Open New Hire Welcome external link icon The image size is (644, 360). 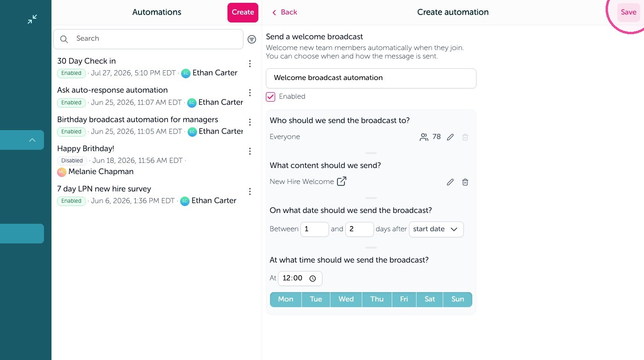(x=342, y=181)
